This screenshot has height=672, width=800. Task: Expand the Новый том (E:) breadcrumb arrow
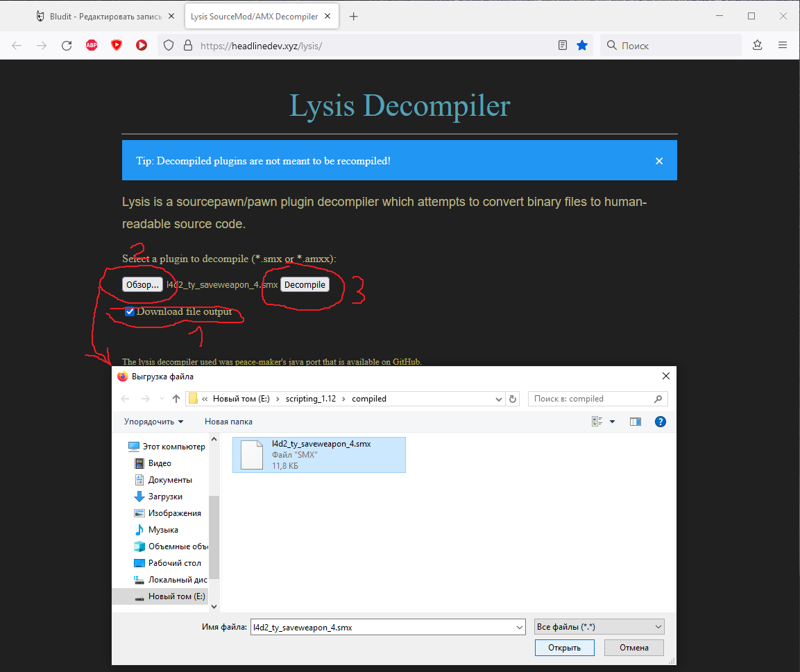pos(278,399)
